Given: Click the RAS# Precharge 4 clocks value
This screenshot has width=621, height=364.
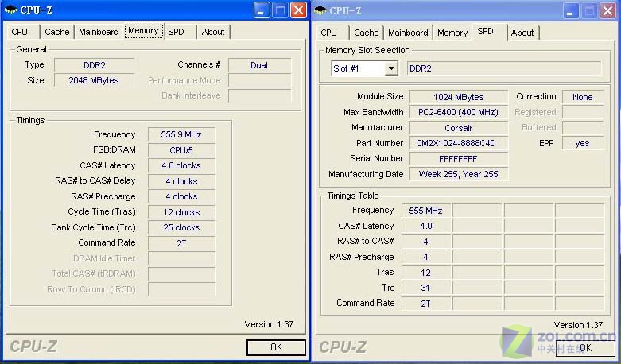Looking at the screenshot, I should (x=181, y=196).
